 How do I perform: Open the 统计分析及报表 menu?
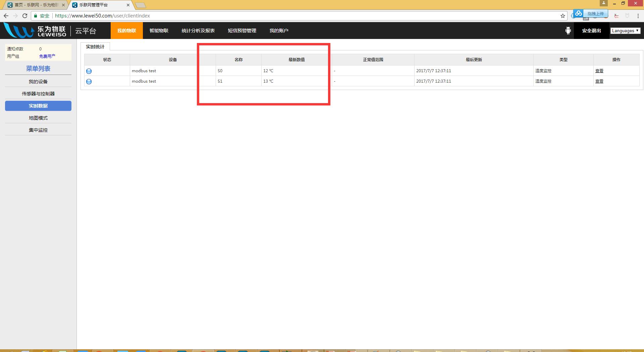click(198, 31)
